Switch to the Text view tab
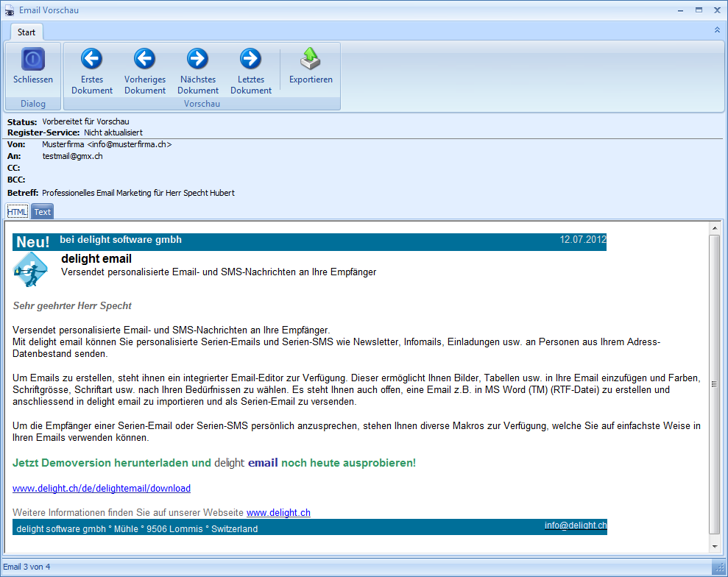 pyautogui.click(x=42, y=211)
